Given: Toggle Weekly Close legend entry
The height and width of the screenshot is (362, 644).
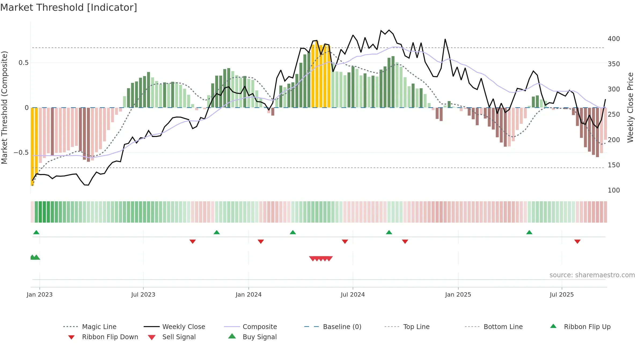Looking at the screenshot, I should coord(174,327).
